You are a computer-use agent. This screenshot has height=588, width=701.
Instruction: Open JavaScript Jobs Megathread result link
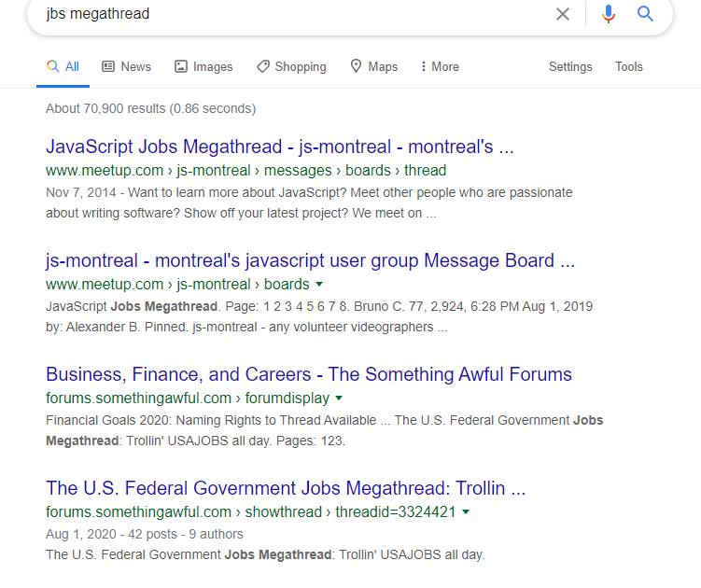tap(279, 147)
